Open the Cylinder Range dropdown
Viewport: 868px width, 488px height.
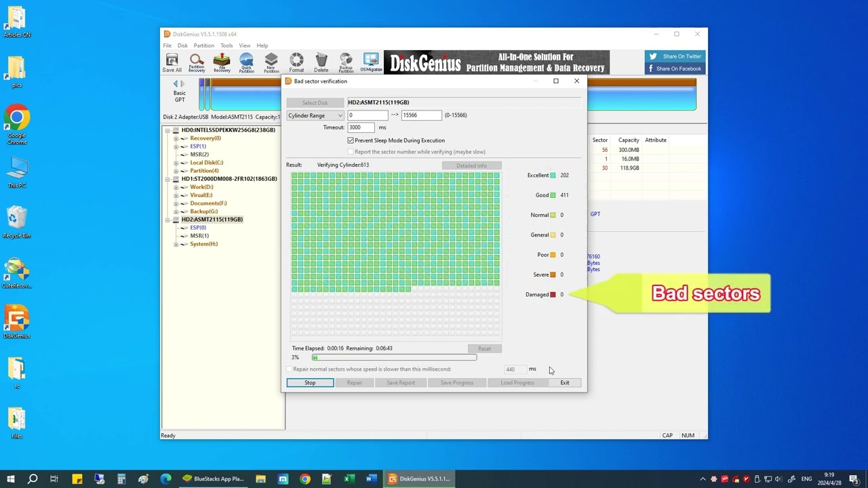(315, 115)
